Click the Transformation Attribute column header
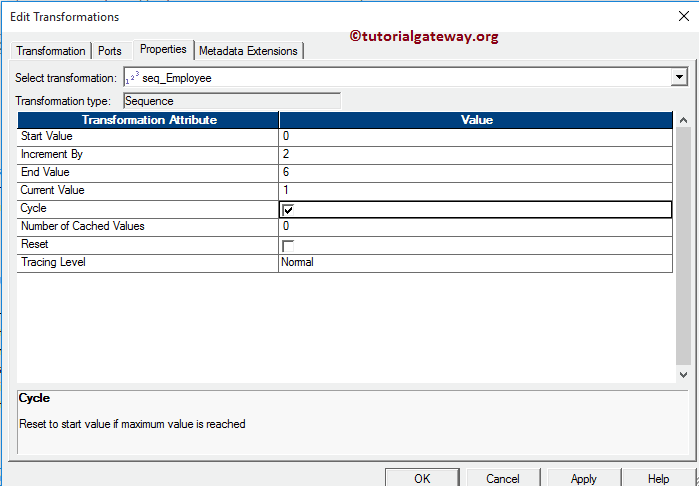699x486 pixels. (148, 120)
